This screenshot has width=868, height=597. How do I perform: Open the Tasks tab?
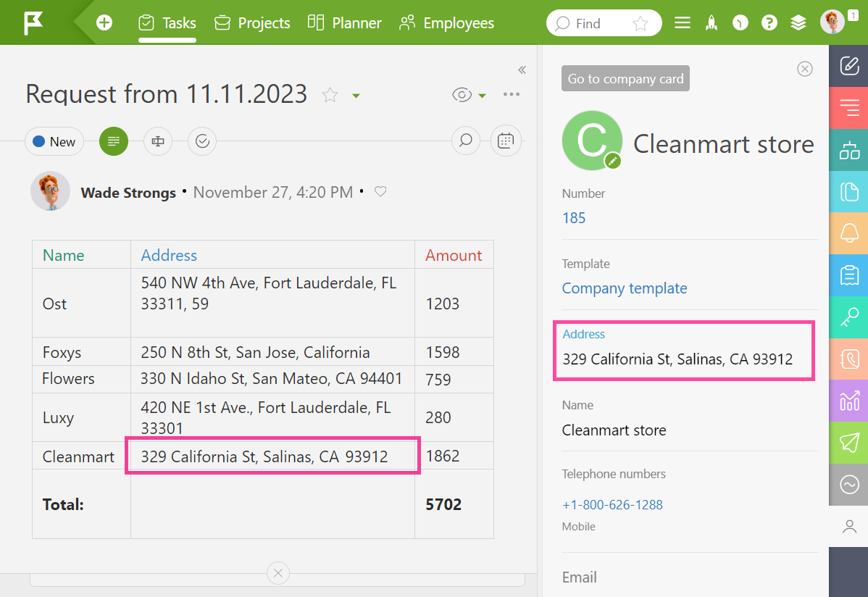point(167,22)
